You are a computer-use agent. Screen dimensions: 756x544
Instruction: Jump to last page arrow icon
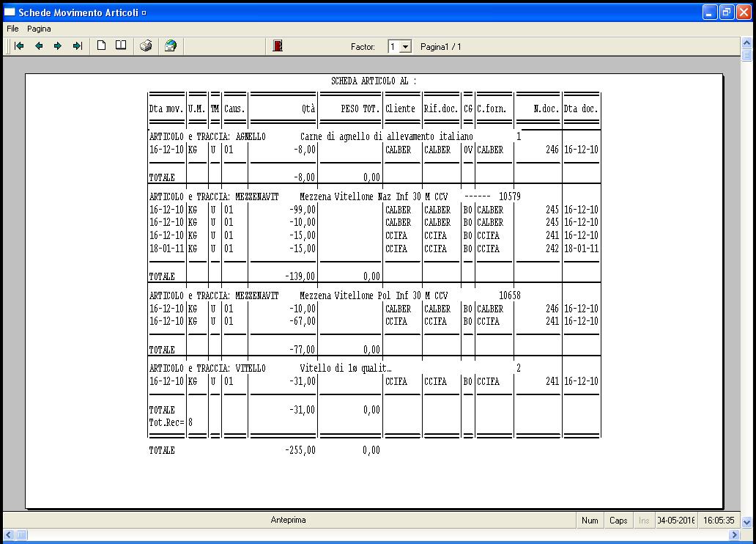point(78,46)
